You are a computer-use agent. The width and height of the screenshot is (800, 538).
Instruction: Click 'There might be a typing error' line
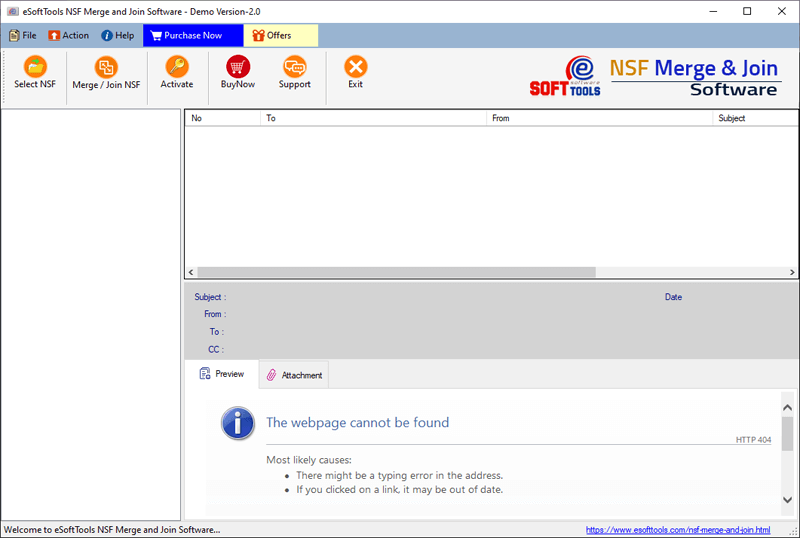399,475
